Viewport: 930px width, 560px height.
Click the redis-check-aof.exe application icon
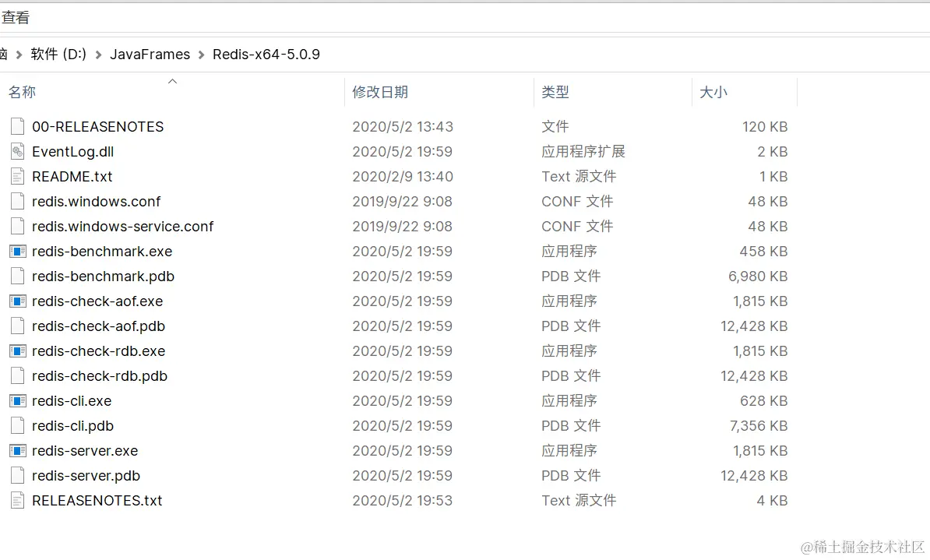(18, 301)
